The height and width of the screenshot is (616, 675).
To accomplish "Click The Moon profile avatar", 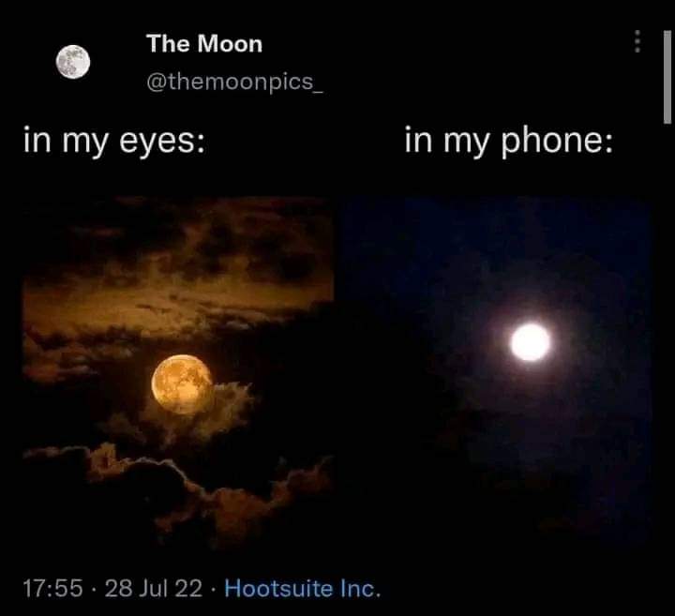I will (x=73, y=62).
